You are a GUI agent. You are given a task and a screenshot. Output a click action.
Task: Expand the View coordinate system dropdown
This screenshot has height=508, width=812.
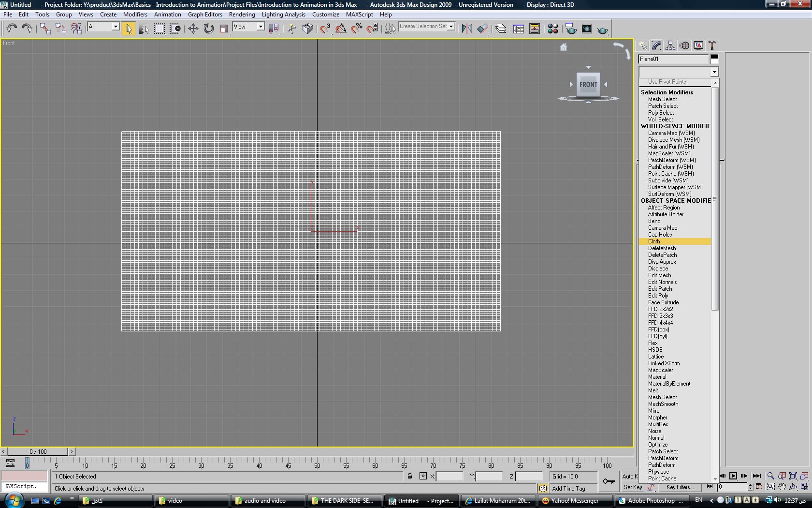point(260,27)
